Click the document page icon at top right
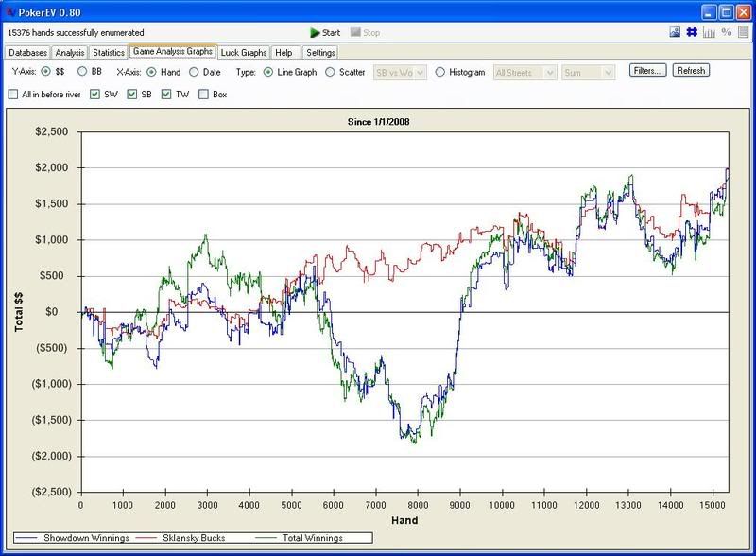The width and height of the screenshot is (756, 556). point(743,32)
